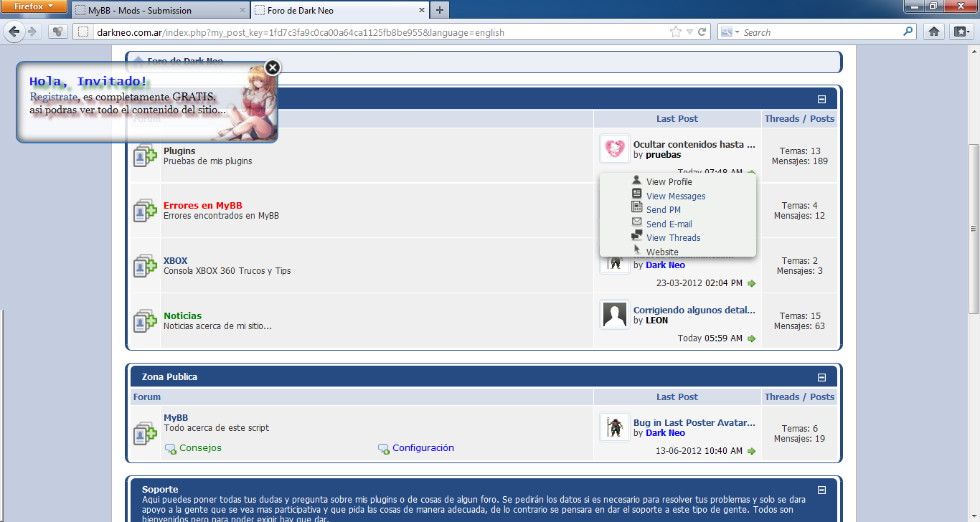Click the Noticias forum status icon
The height and width of the screenshot is (522, 980).
pos(145,321)
